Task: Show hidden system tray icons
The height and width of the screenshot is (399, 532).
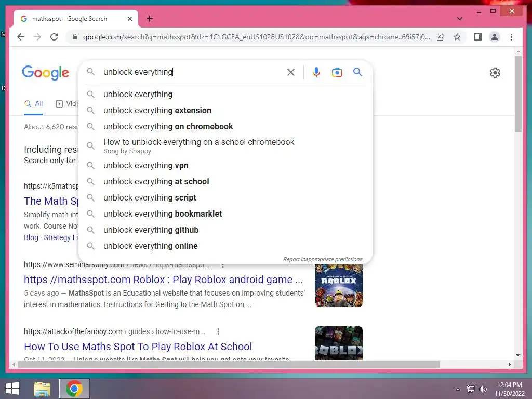Action: (458, 389)
